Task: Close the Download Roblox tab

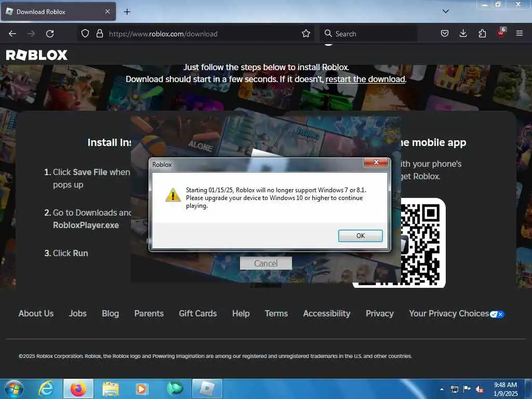Action: pyautogui.click(x=107, y=11)
